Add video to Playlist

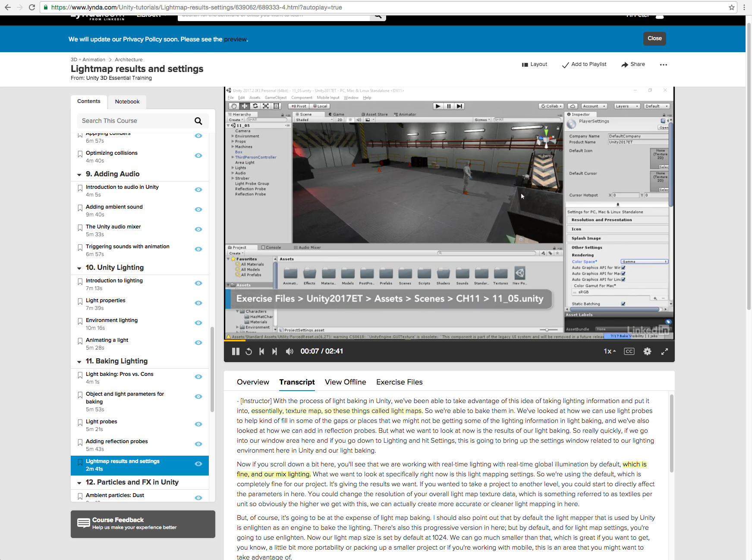pyautogui.click(x=584, y=64)
